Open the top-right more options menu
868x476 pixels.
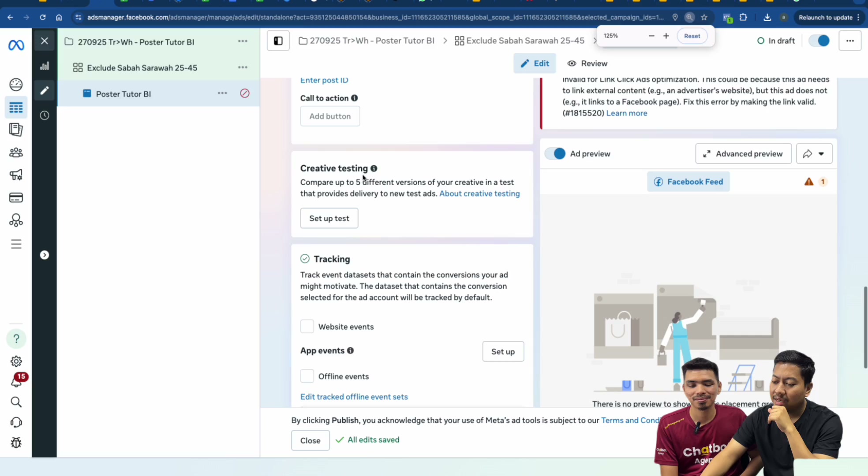point(850,41)
